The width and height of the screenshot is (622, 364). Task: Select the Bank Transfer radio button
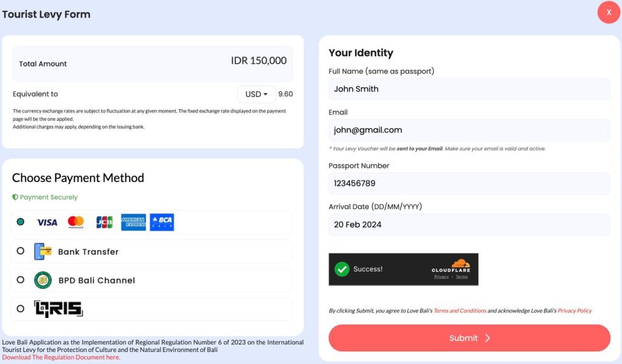(21, 251)
